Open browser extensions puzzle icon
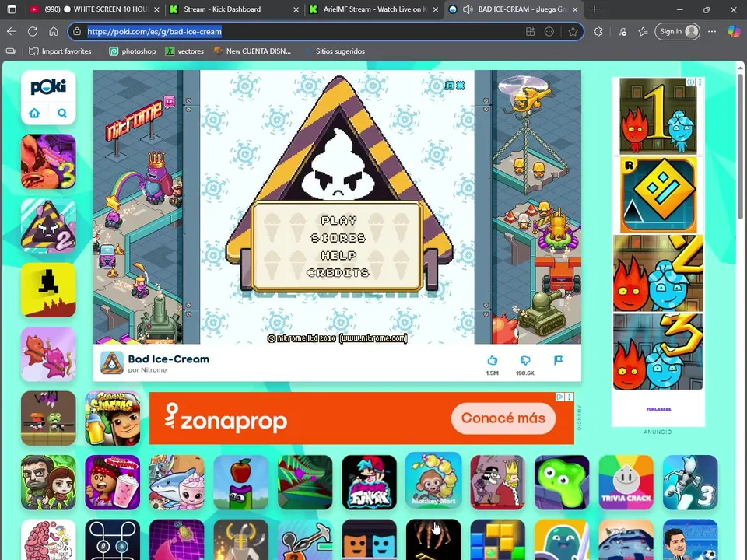Image resolution: width=747 pixels, height=560 pixels. [598, 31]
